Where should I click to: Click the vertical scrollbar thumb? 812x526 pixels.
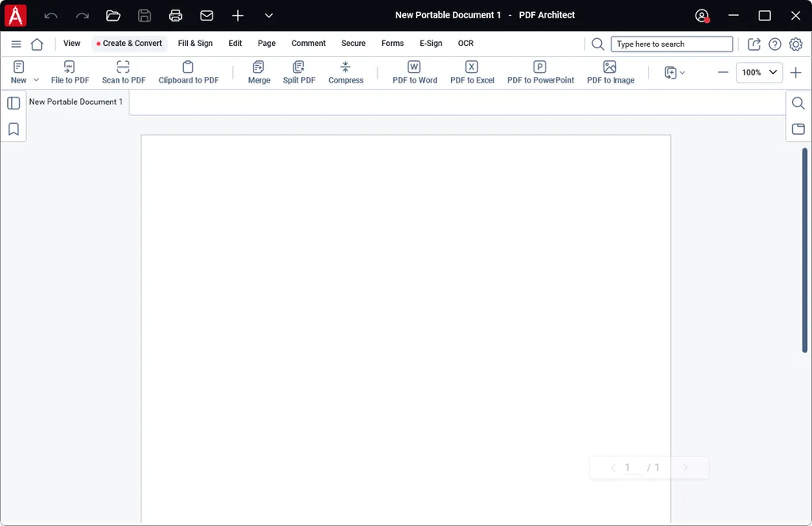click(x=805, y=250)
